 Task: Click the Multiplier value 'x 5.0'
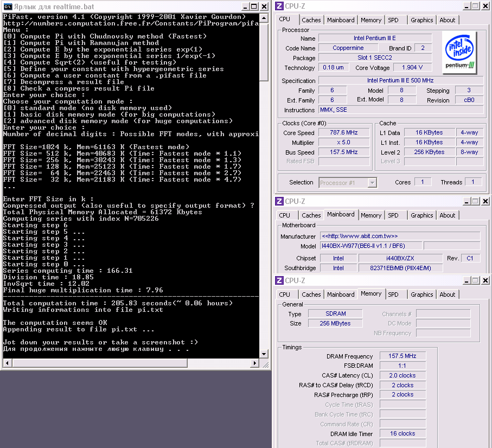pos(344,143)
